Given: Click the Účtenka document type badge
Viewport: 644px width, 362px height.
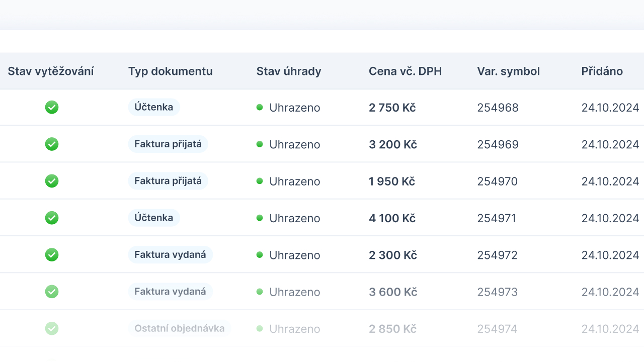Looking at the screenshot, I should pos(154,107).
